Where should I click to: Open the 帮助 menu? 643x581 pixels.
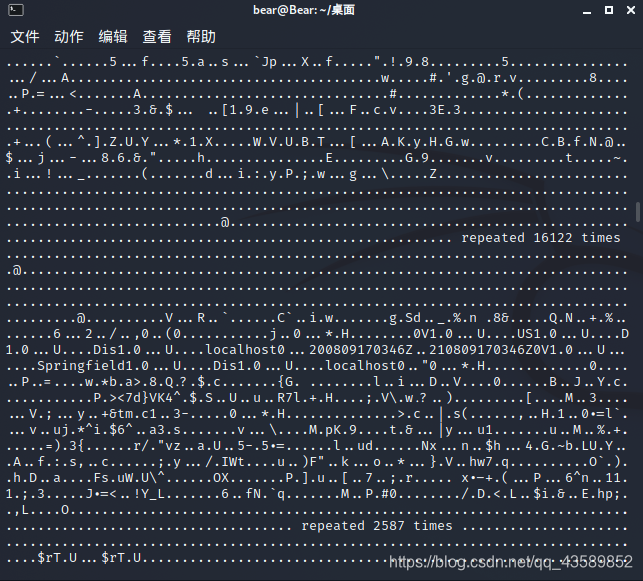pyautogui.click(x=201, y=37)
